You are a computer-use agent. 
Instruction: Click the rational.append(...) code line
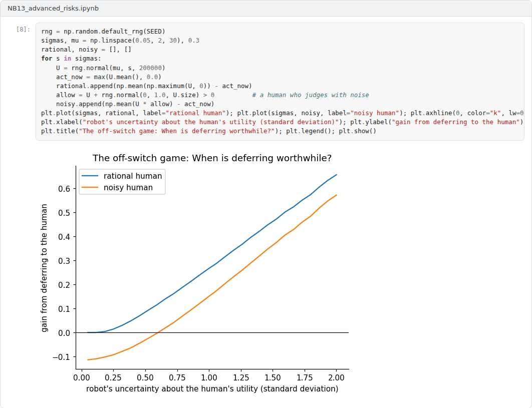[154, 86]
